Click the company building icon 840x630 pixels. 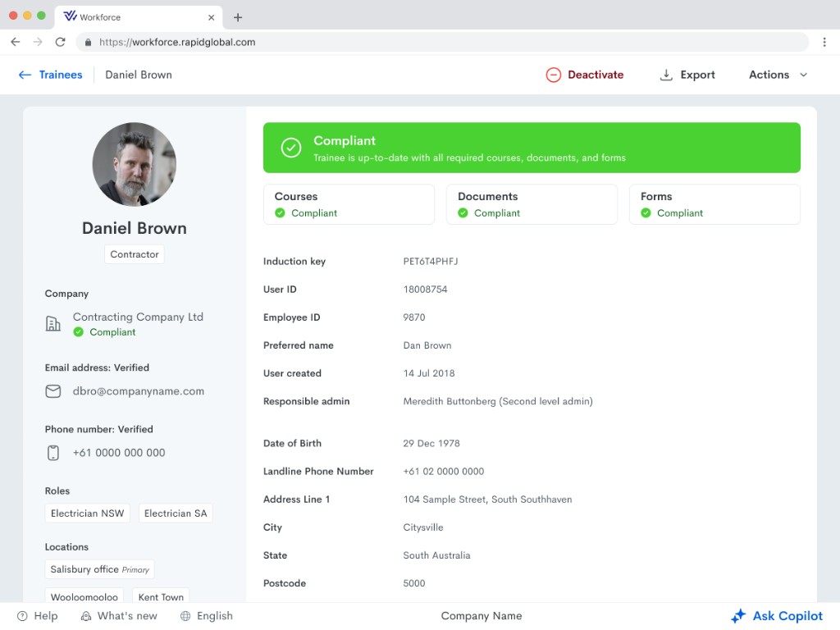(52, 323)
